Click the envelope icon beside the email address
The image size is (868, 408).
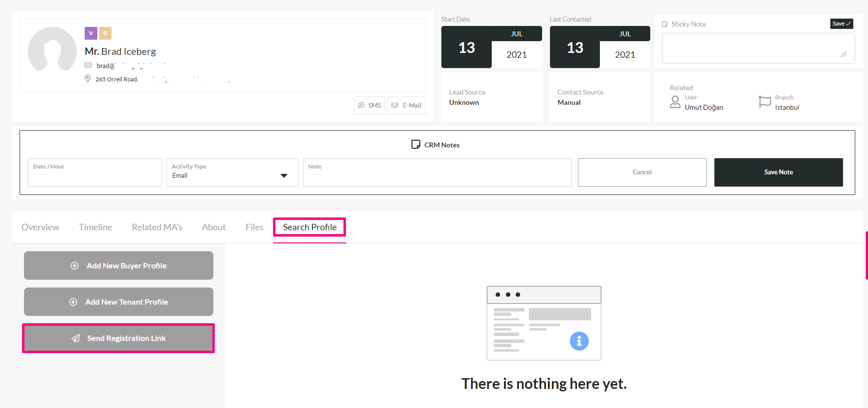tap(88, 66)
